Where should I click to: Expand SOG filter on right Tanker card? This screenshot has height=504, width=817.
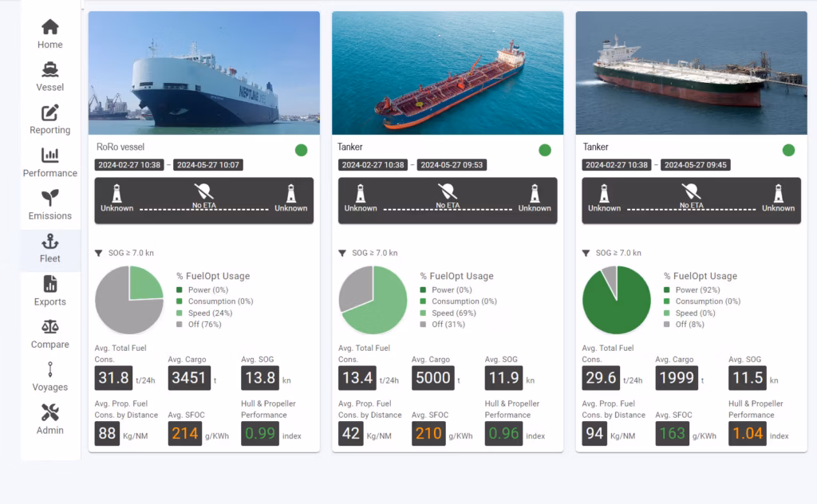click(586, 253)
